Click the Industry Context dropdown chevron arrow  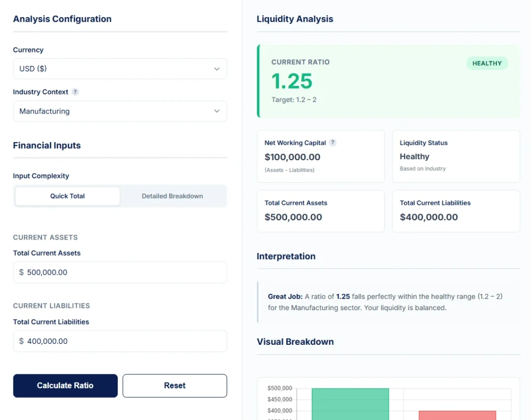point(218,111)
